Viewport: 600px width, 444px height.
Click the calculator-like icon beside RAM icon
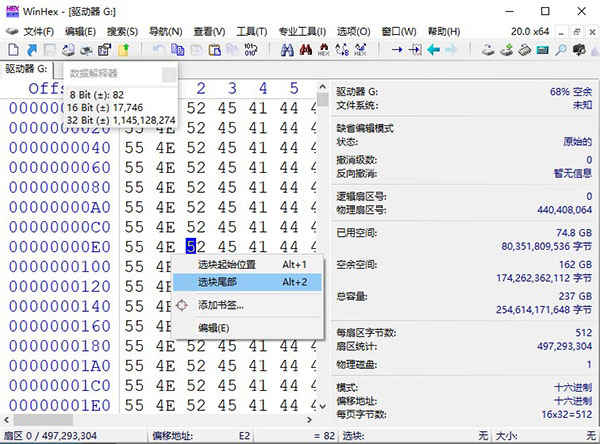coord(543,50)
